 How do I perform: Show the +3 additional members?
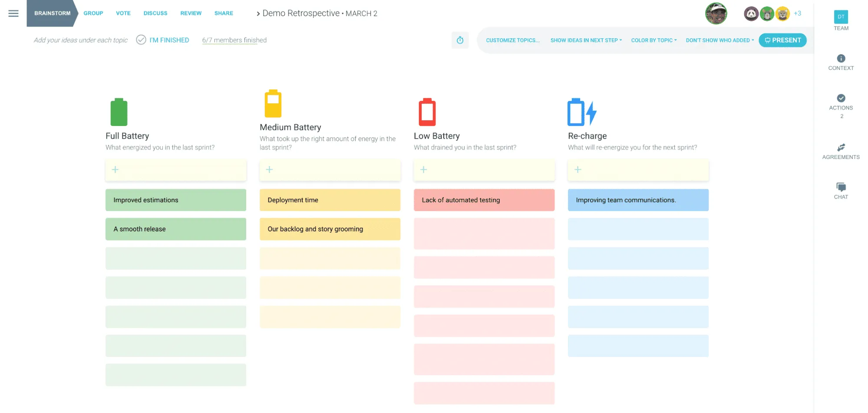797,13
